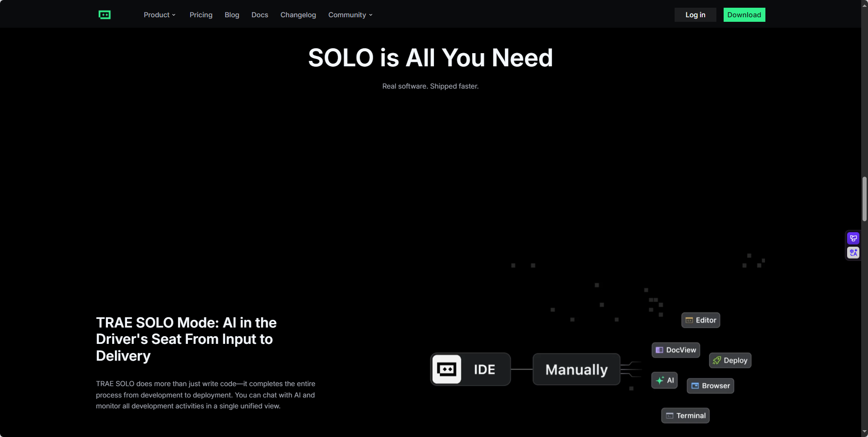868x437 pixels.
Task: Click the Editor chip in the diagram
Action: pos(700,320)
